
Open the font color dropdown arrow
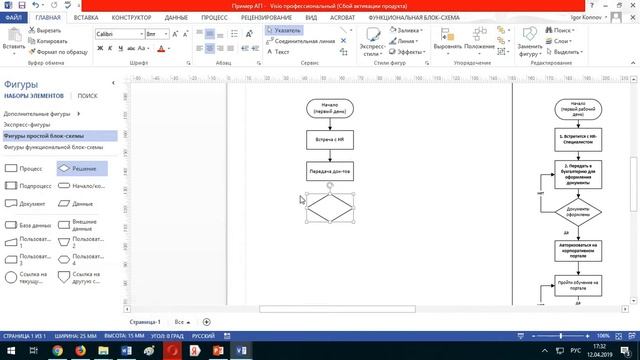click(x=169, y=49)
